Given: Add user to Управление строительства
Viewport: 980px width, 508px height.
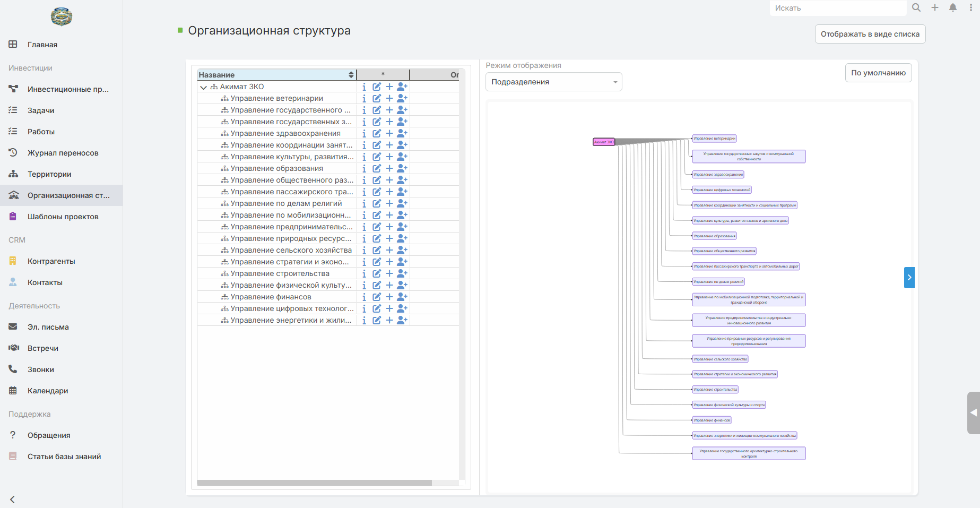Looking at the screenshot, I should pyautogui.click(x=402, y=273).
